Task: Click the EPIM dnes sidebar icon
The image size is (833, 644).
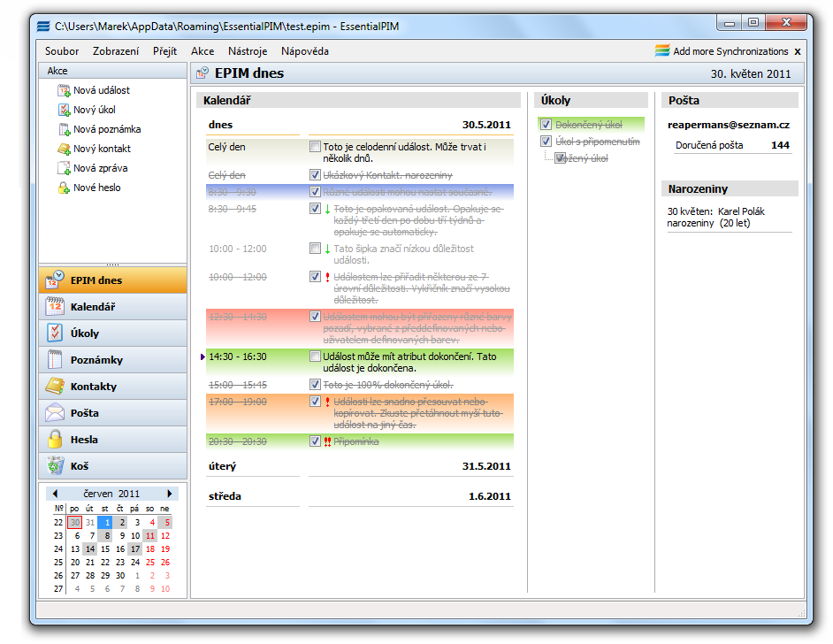Action: click(x=55, y=280)
